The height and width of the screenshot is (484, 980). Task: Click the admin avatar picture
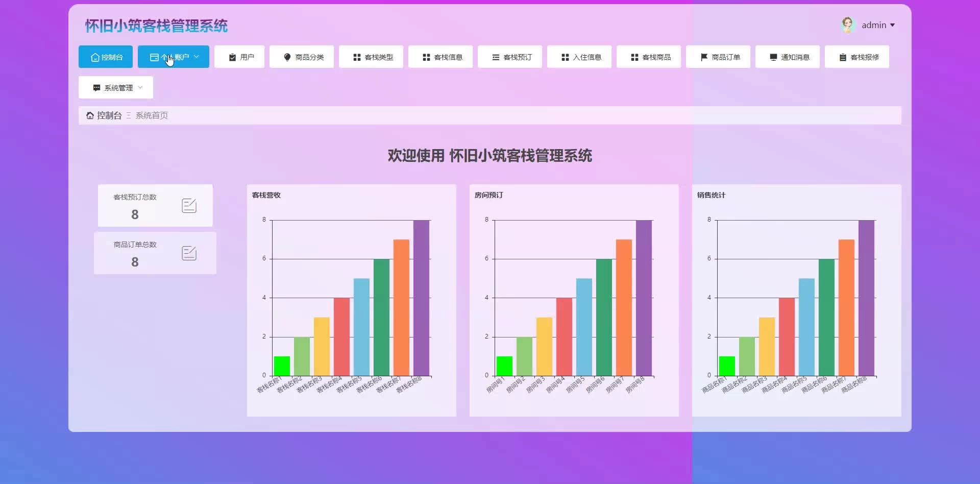(848, 25)
